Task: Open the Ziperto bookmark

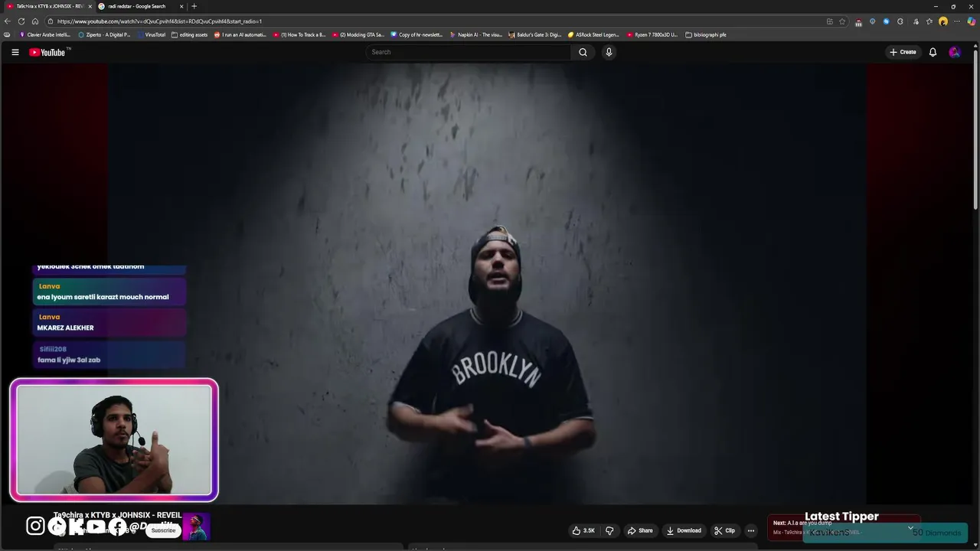Action: [x=105, y=34]
